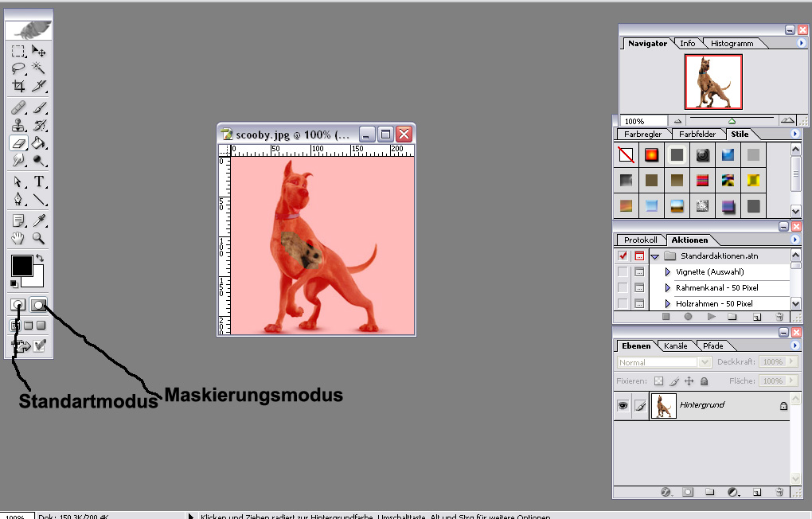Image resolution: width=812 pixels, height=519 pixels.
Task: Reset to default black and white colors
Action: [14, 283]
